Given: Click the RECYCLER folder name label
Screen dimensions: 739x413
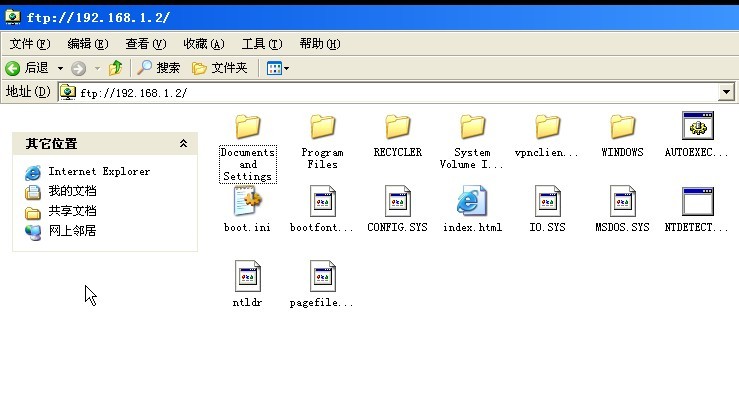Looking at the screenshot, I should [398, 152].
